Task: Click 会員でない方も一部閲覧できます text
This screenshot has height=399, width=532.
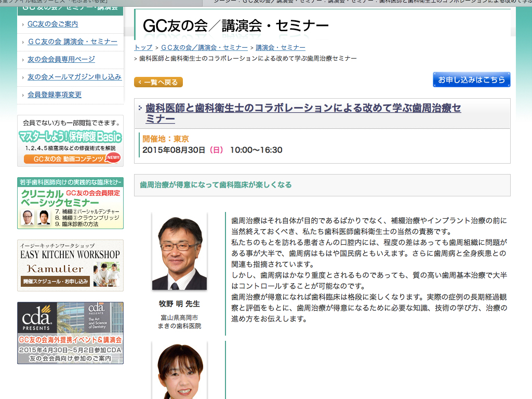Action: point(71,123)
